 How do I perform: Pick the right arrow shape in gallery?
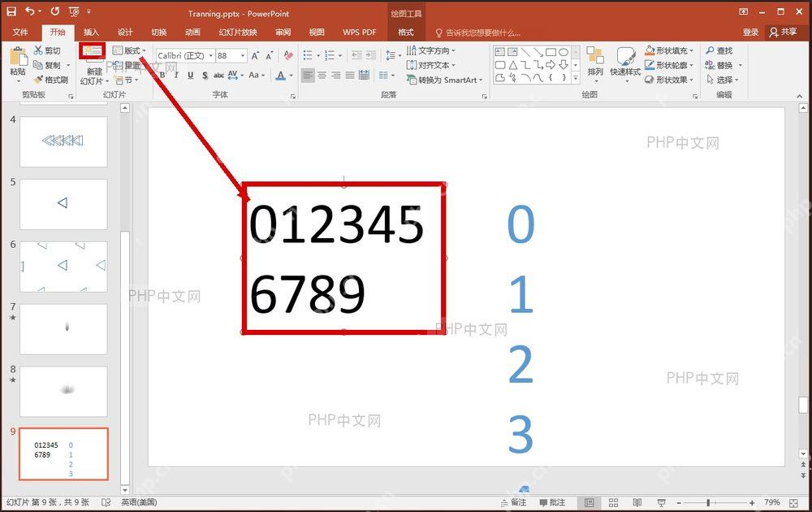pos(551,65)
